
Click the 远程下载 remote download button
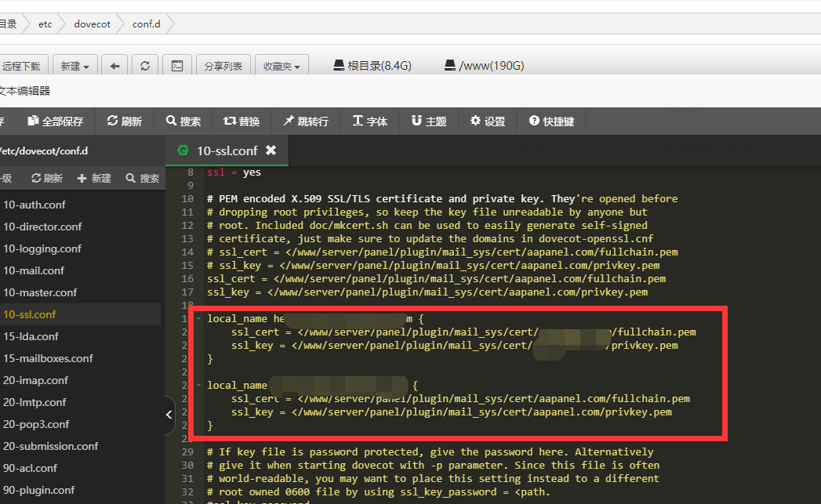[x=22, y=66]
